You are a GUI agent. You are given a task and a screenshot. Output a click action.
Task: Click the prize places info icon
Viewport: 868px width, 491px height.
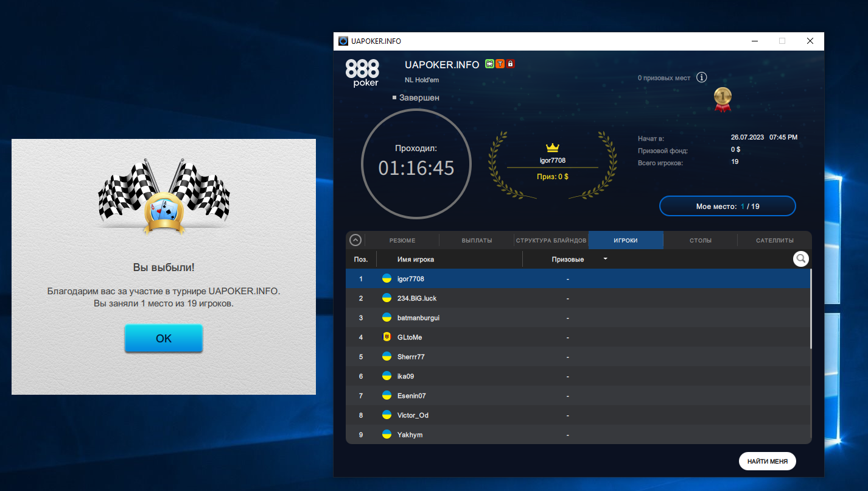coord(701,77)
